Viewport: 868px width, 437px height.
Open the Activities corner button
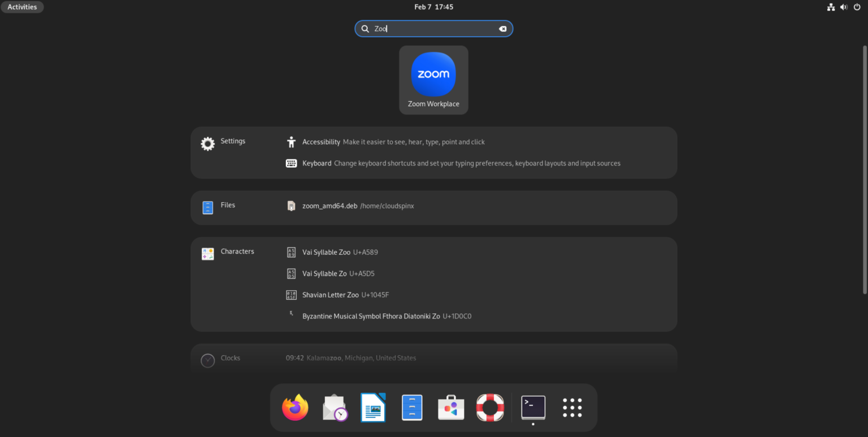tap(22, 7)
